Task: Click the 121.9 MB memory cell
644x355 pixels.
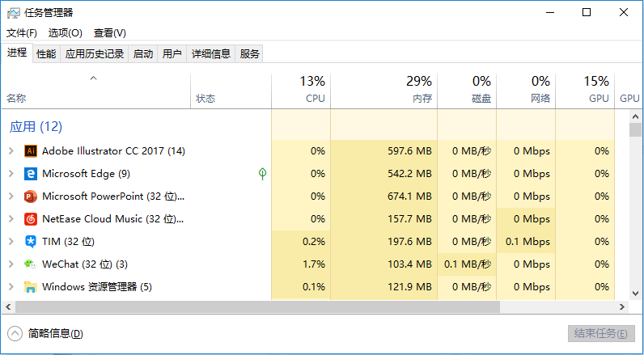Action: tap(384, 286)
